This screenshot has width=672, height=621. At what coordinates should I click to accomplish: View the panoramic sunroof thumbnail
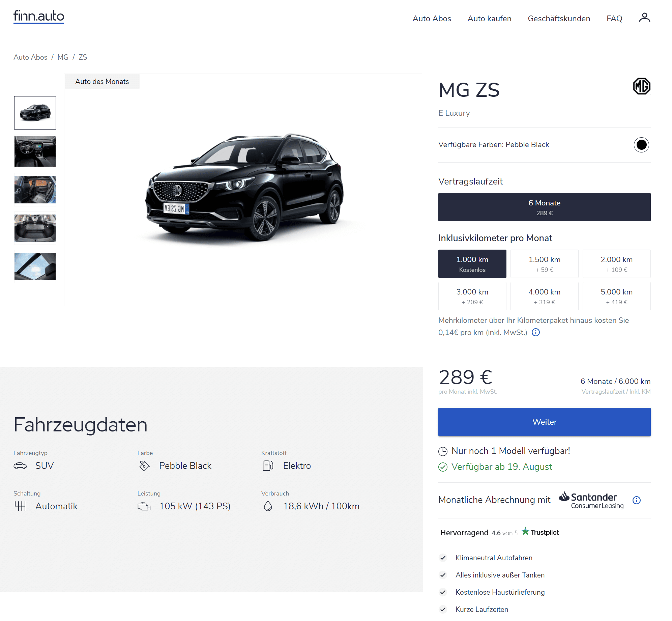[35, 266]
